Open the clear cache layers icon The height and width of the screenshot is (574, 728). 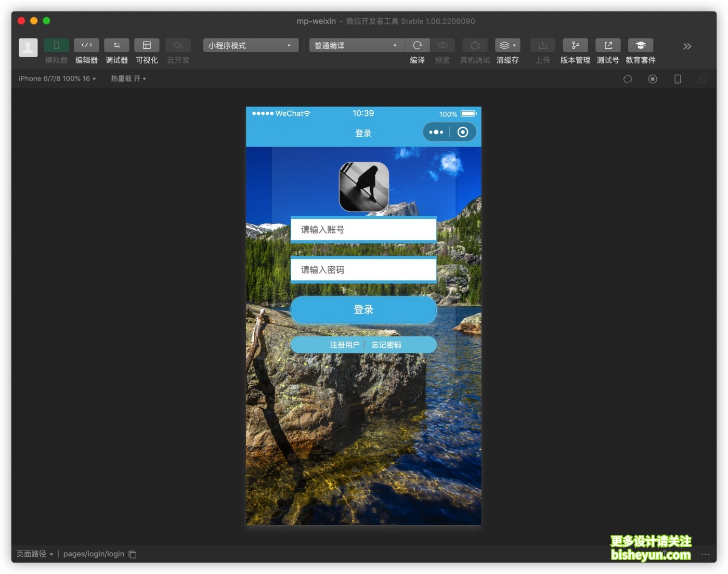pos(507,46)
